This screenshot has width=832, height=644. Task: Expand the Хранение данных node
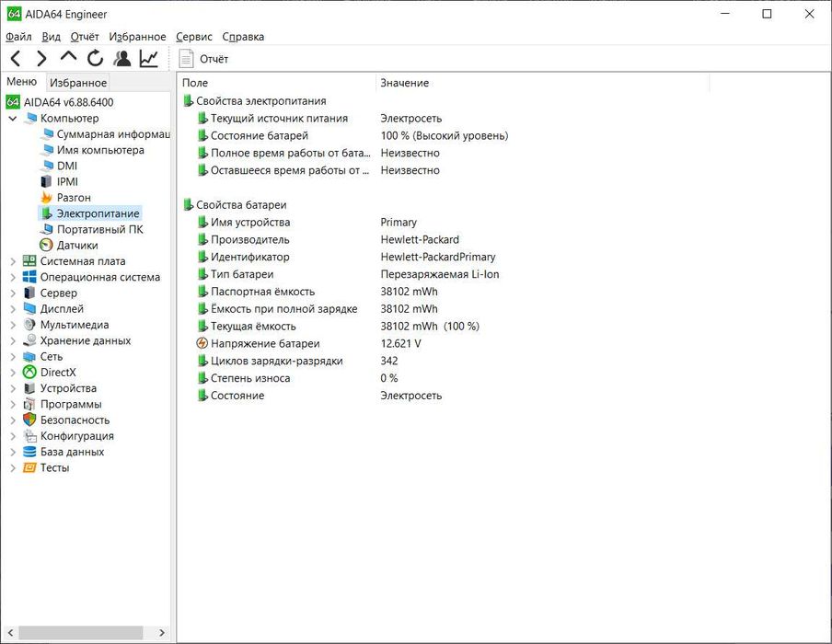click(13, 340)
